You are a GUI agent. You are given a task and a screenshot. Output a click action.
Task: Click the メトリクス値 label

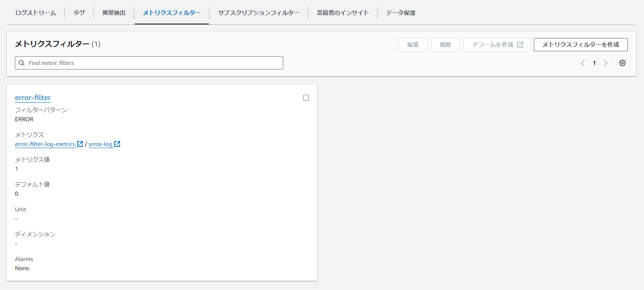[x=32, y=160]
